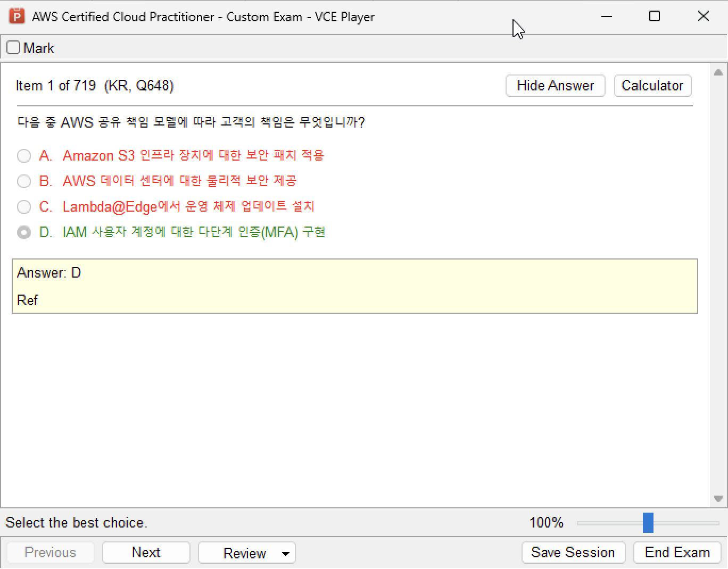This screenshot has height=569, width=728.
Task: Click the 'Amazon S3' answer text
Action: tap(193, 155)
